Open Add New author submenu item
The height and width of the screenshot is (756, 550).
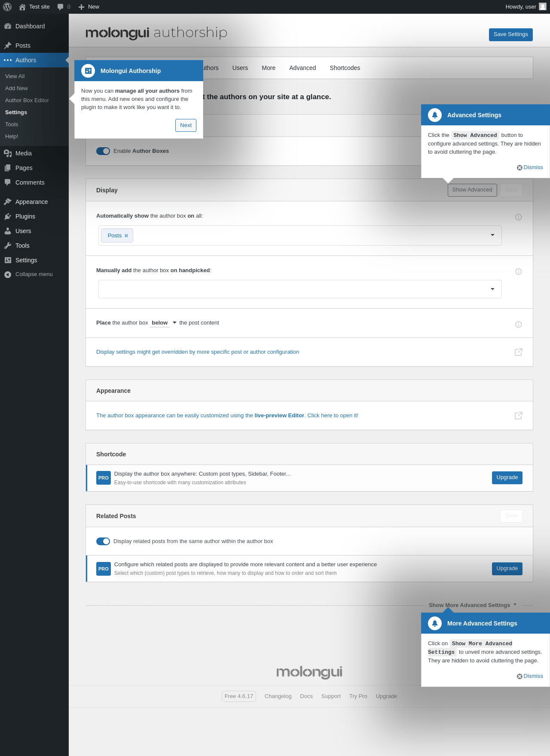tap(16, 88)
